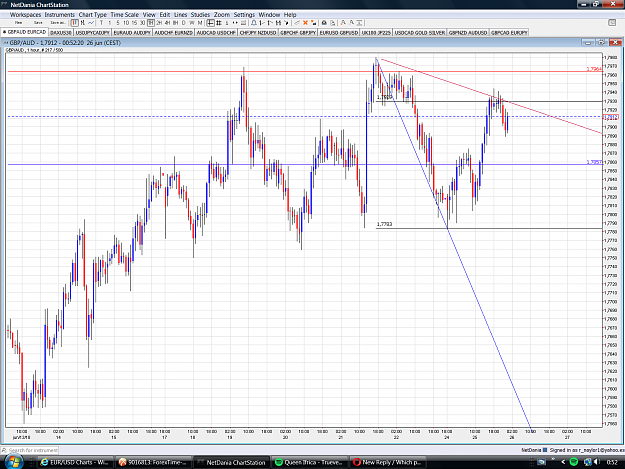The image size is (625, 469).
Task: Set time scale to 4H
Action: (x=167, y=23)
